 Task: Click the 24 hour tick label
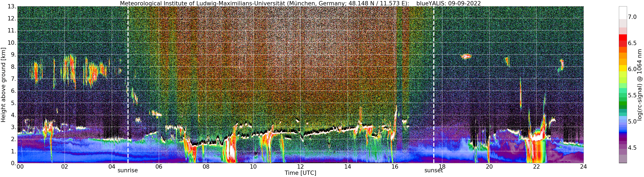coord(583,167)
